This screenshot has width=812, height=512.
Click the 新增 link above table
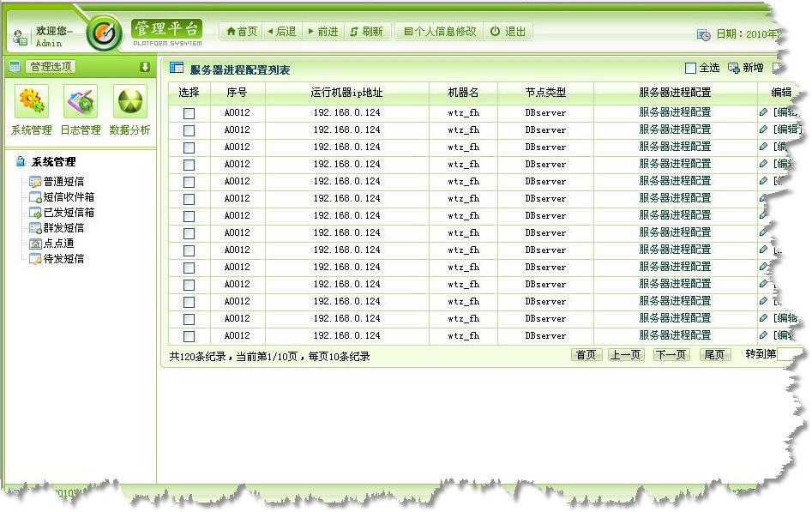point(753,68)
